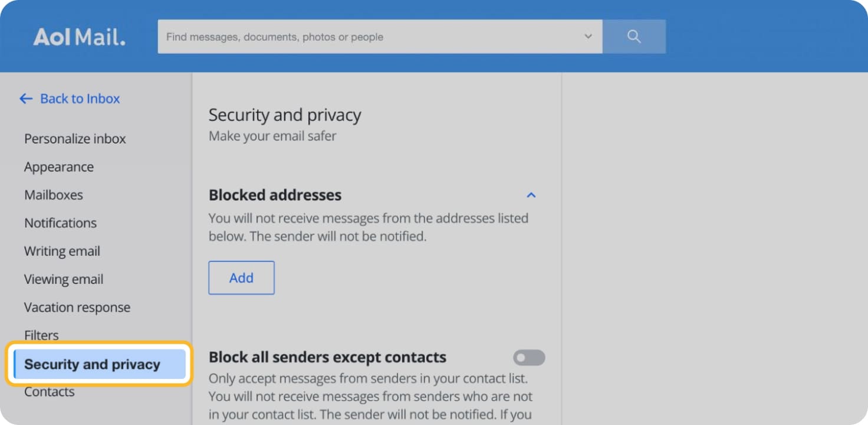Screen dimensions: 868x425
Task: Open Notifications settings
Action: point(60,223)
